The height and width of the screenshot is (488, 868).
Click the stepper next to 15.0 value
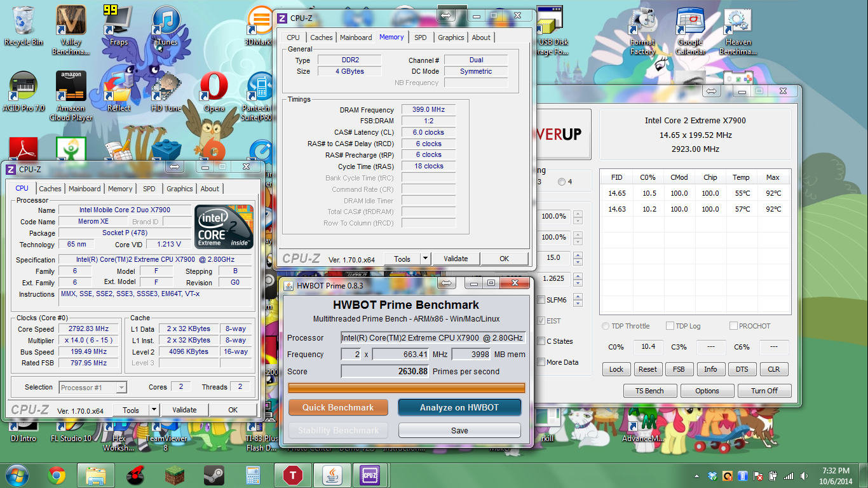coord(578,258)
